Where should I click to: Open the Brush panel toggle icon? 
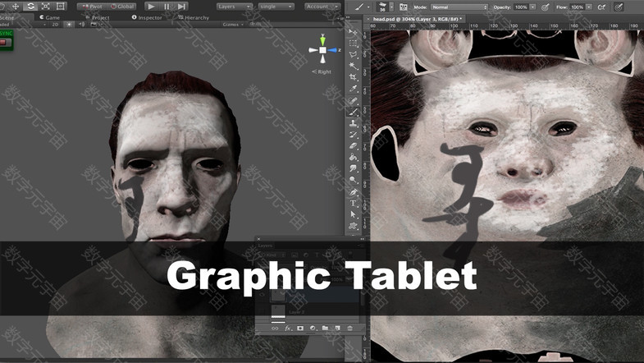404,7
